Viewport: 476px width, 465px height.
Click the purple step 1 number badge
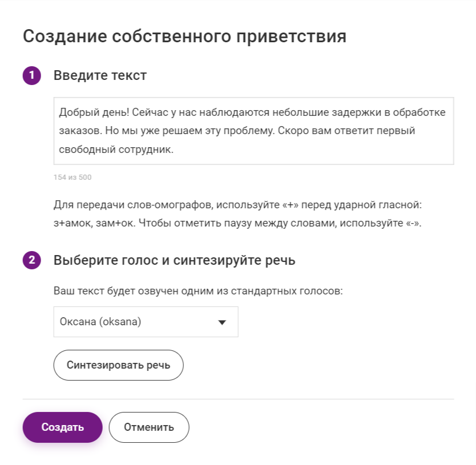[x=31, y=76]
